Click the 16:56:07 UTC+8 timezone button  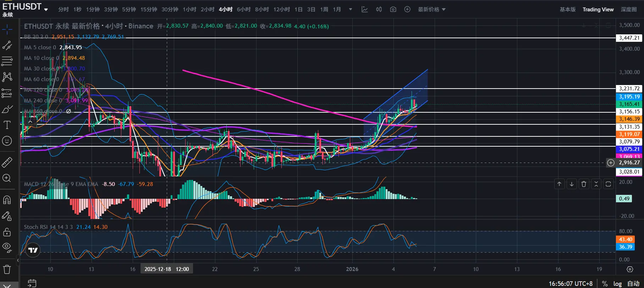[571, 284]
